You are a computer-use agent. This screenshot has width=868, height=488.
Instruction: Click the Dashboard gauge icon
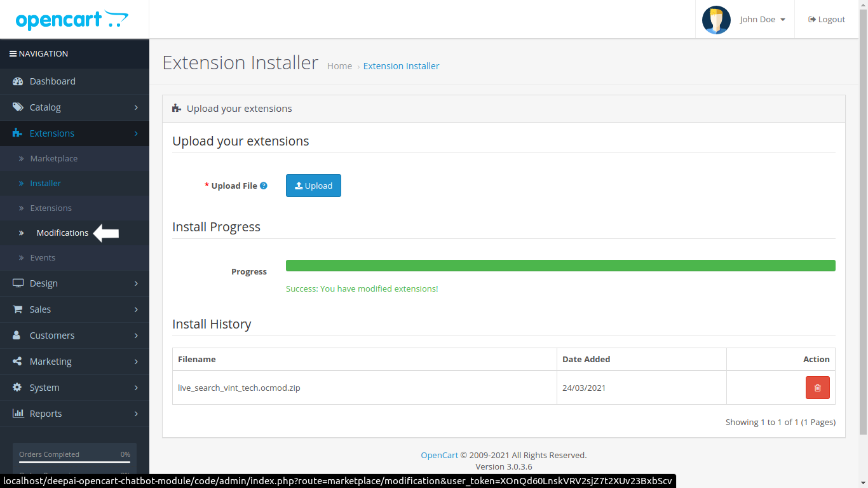[18, 81]
